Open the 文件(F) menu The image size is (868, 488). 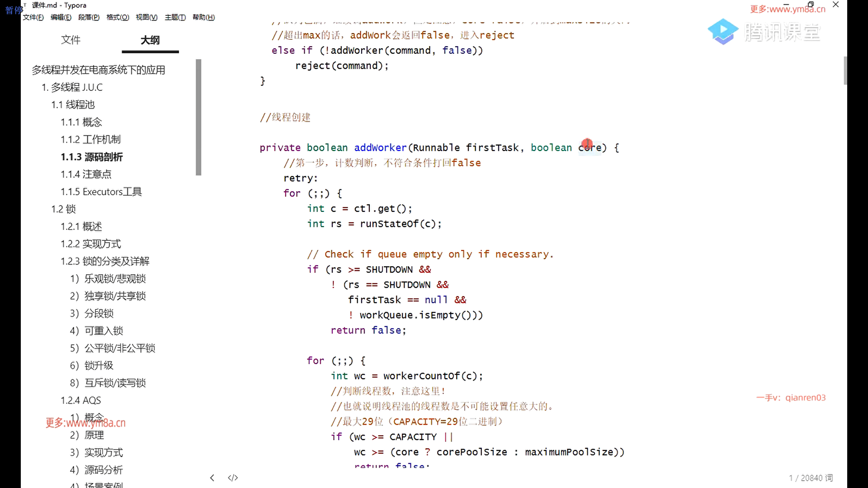(x=33, y=17)
